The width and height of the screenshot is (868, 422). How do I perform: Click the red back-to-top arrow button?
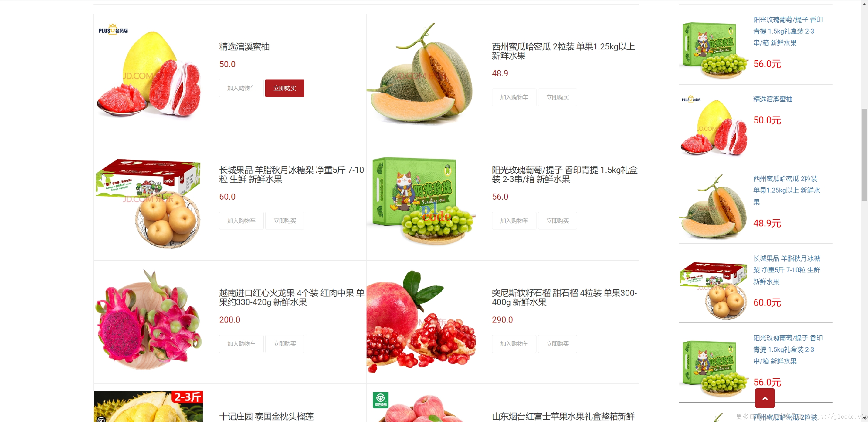[765, 398]
